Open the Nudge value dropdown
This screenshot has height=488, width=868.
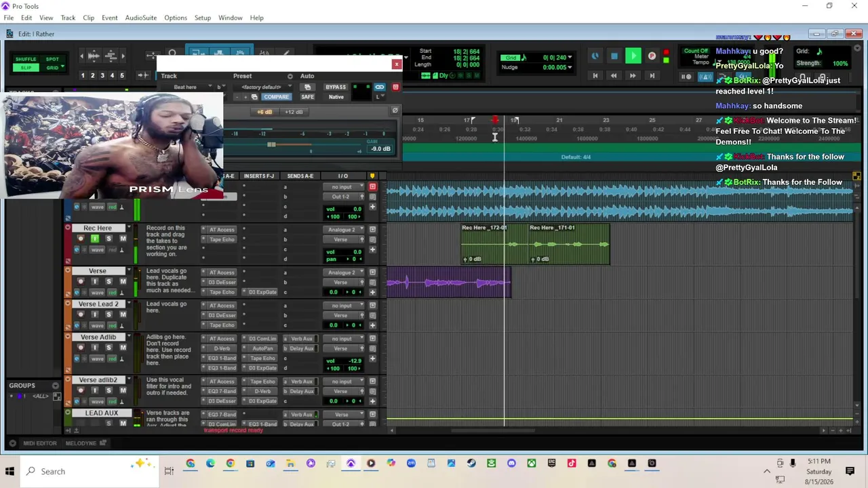pos(569,67)
